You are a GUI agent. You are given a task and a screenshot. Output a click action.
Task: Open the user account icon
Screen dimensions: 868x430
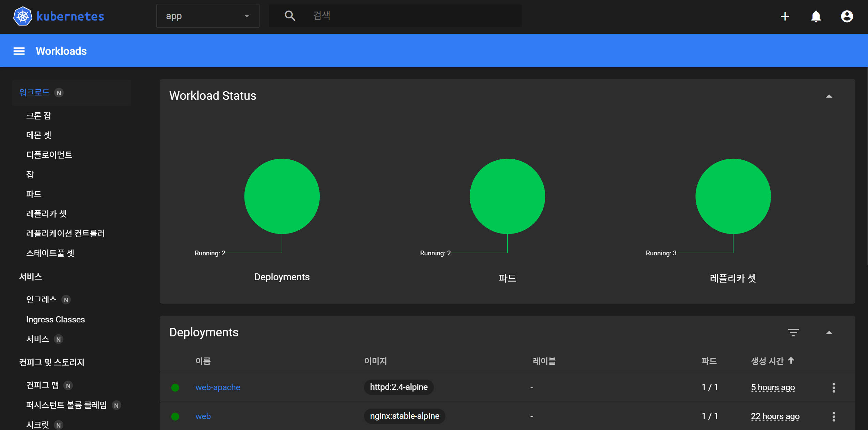tap(847, 16)
